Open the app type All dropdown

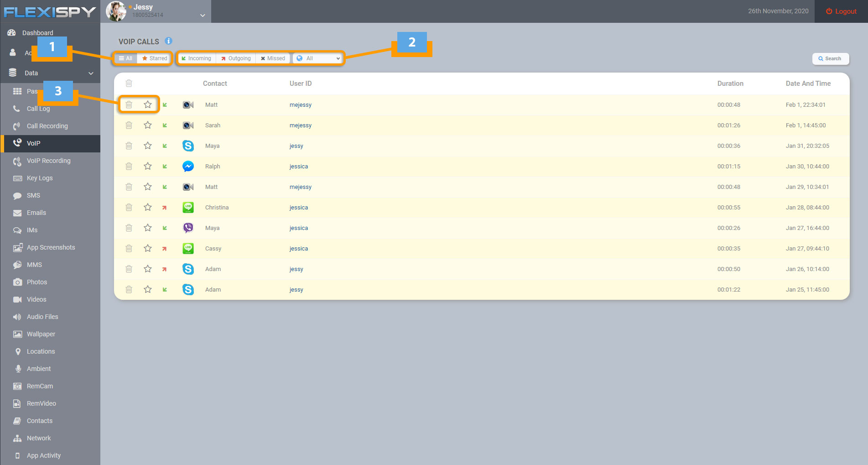tap(318, 58)
